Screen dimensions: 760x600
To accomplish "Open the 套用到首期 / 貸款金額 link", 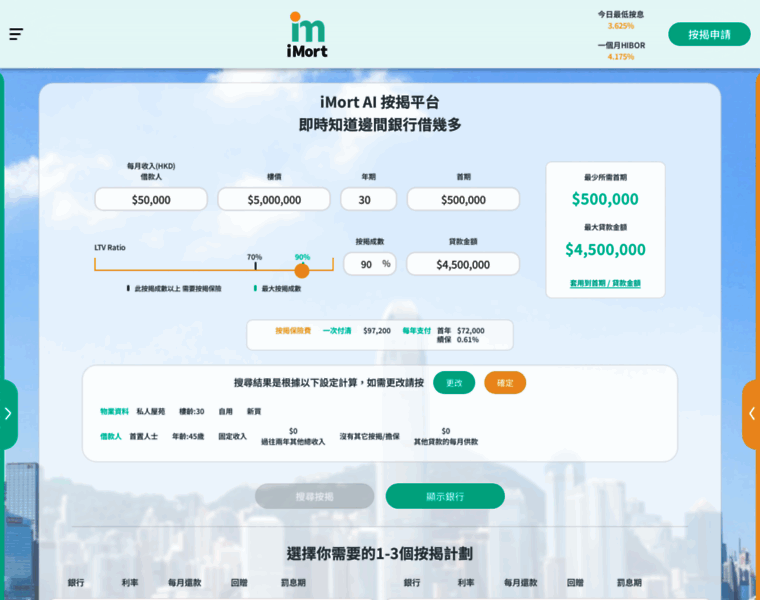I will [605, 283].
